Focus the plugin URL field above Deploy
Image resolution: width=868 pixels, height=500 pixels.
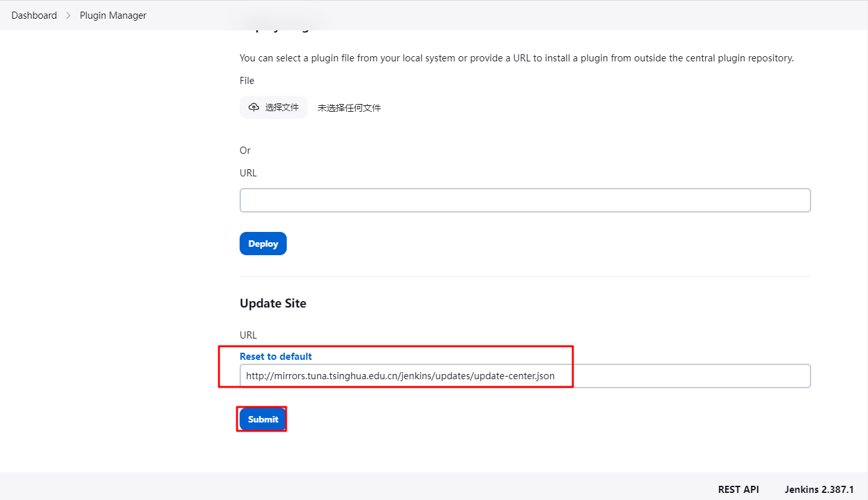(x=524, y=200)
